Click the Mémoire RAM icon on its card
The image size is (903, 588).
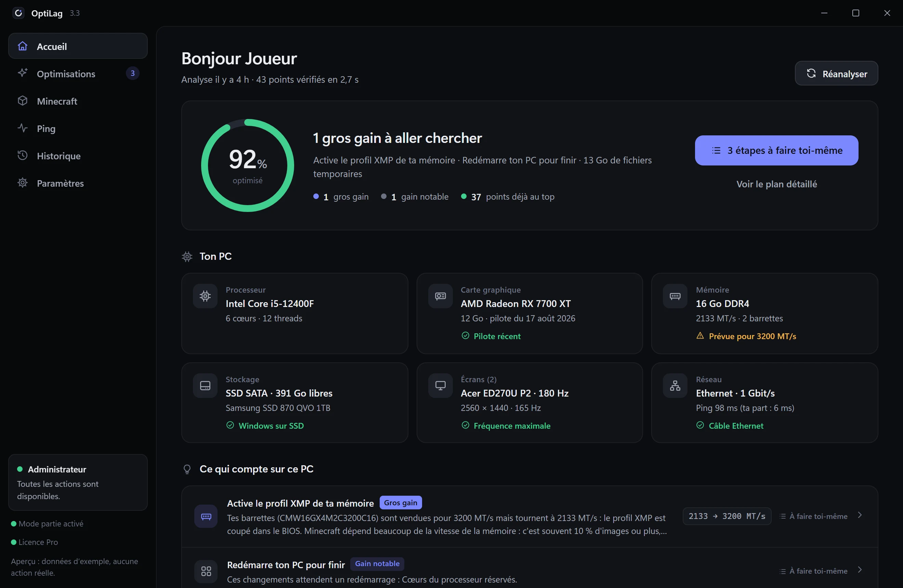pyautogui.click(x=675, y=296)
